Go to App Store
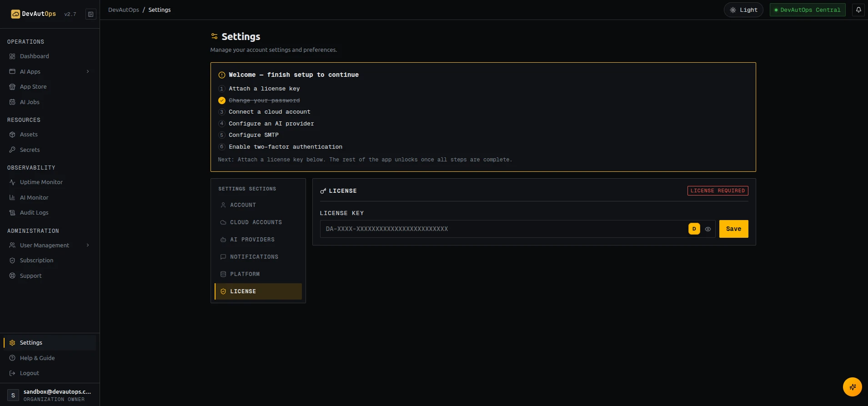Viewport: 868px width, 406px height. (x=50, y=87)
